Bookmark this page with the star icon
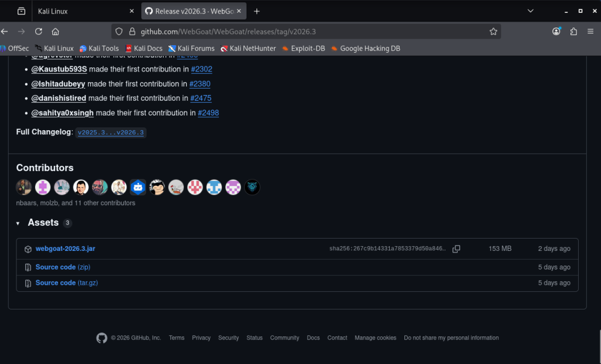Screen dimensions: 601x364 [x=493, y=32]
